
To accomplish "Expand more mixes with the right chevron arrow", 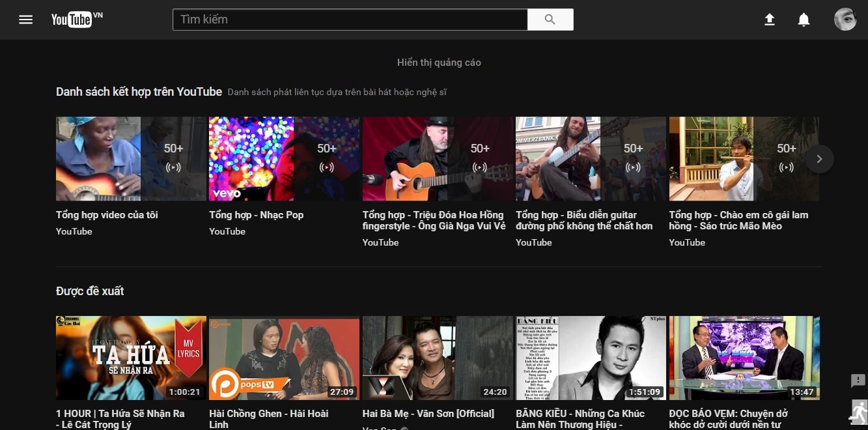I will 819,158.
